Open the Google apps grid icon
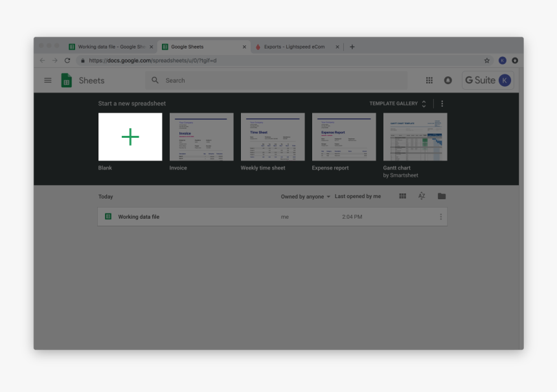Image resolution: width=557 pixels, height=392 pixels. coord(429,80)
